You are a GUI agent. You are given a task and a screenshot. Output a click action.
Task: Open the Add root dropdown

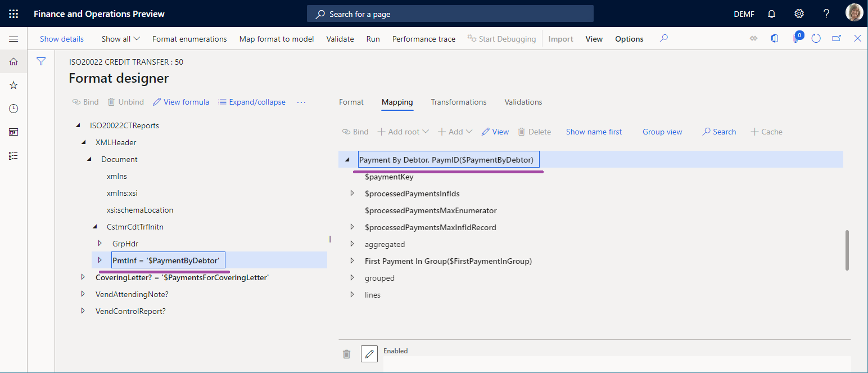tap(403, 131)
